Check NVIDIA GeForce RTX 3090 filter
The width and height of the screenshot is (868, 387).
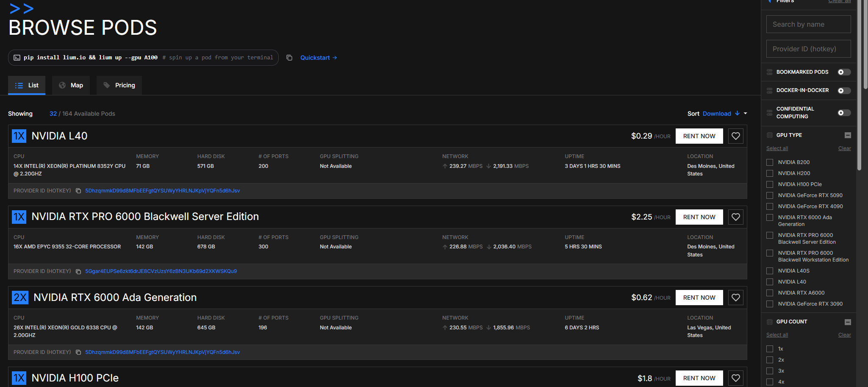[770, 304]
